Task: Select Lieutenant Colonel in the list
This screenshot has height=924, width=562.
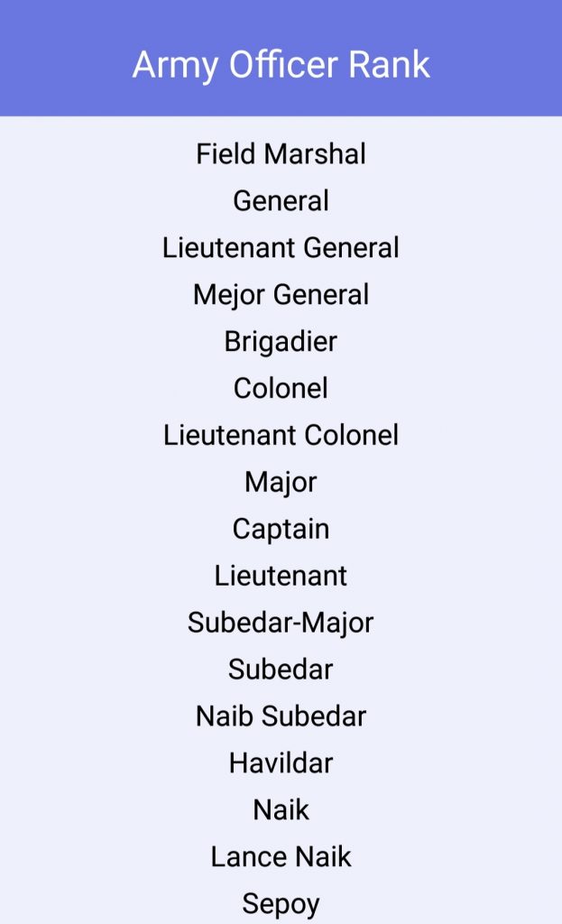Action: [281, 436]
